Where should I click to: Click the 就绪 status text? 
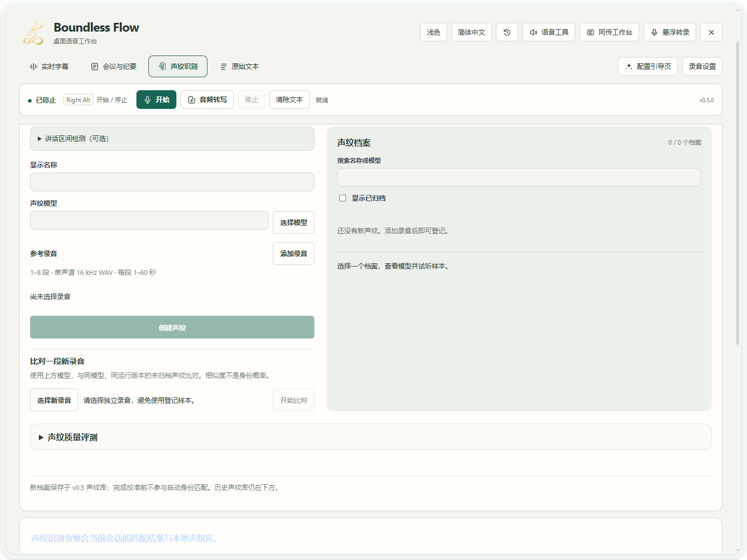click(x=322, y=100)
